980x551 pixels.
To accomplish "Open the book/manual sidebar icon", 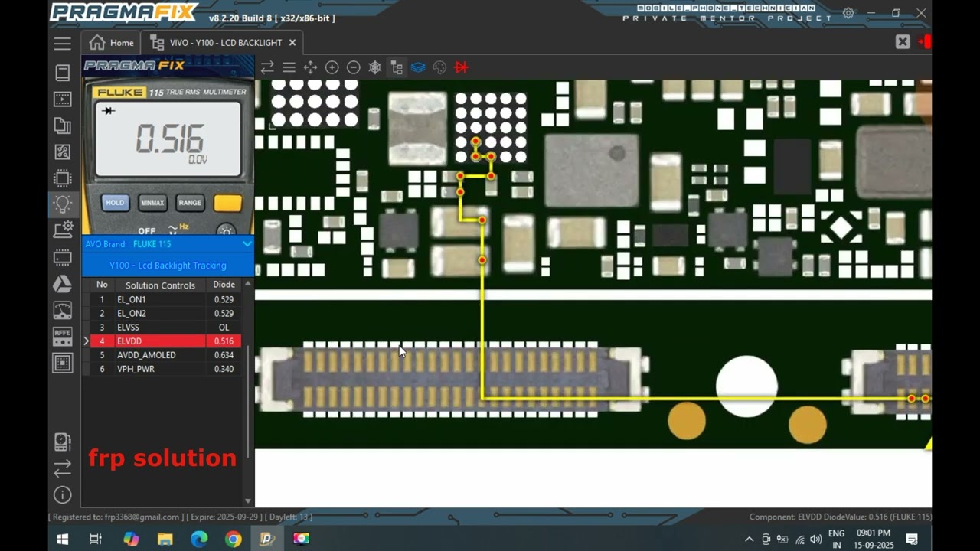I will pyautogui.click(x=63, y=73).
